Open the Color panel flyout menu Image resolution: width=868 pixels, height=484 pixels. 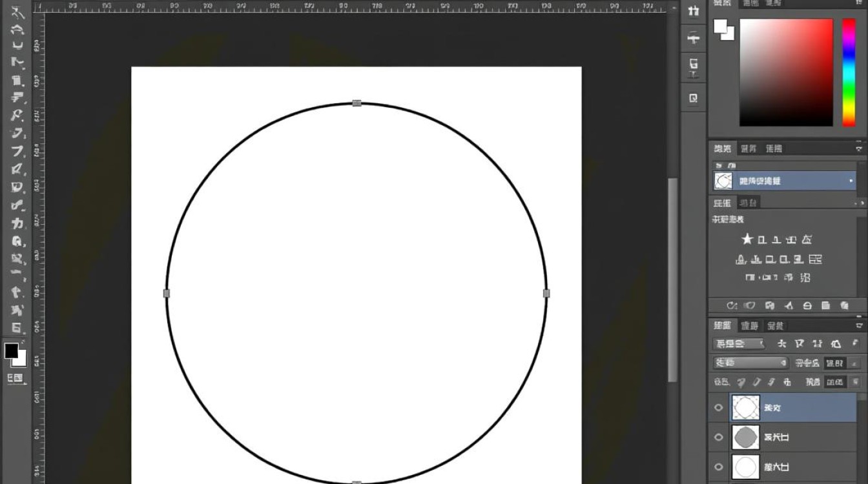pos(859,3)
